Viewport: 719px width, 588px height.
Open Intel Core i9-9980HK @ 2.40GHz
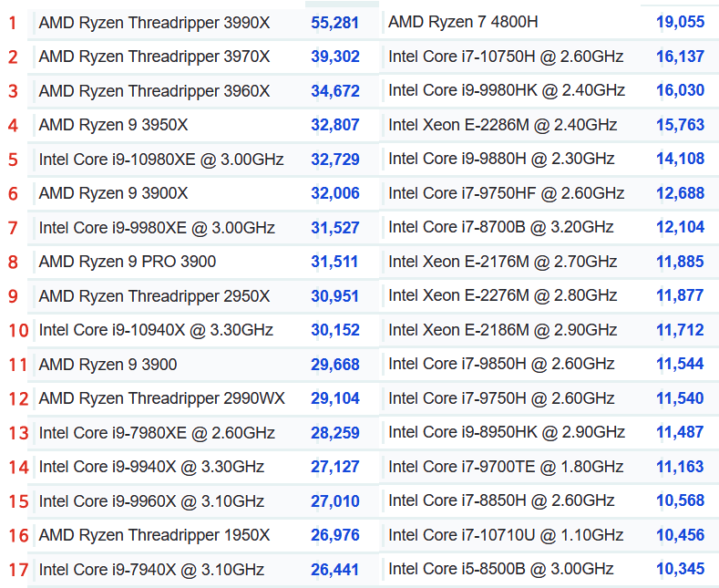click(x=507, y=90)
